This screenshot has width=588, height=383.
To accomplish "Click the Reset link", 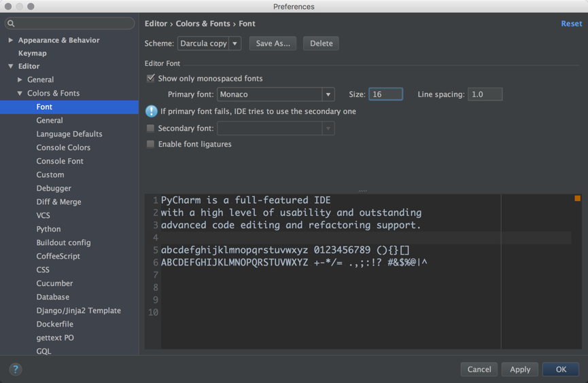I will pos(571,24).
